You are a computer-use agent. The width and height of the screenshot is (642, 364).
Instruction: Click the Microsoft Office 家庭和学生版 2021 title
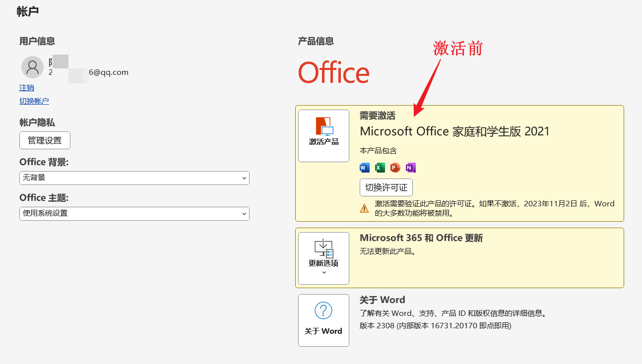454,131
